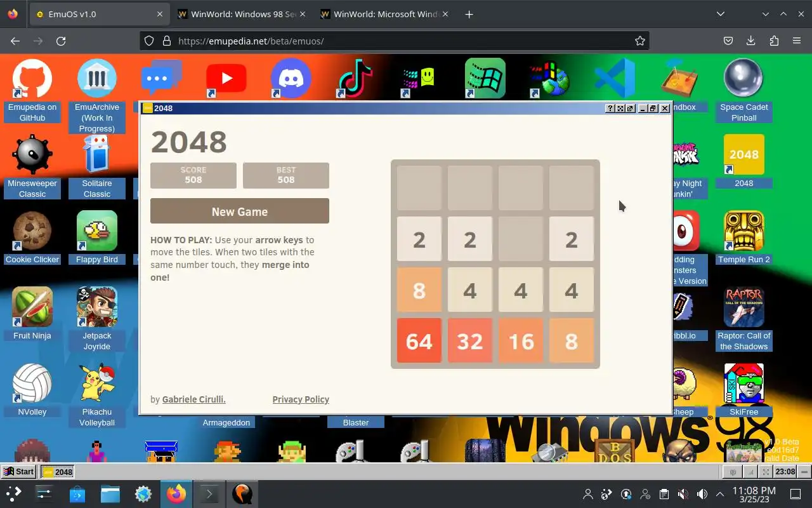Go back in Firefox
Image resolution: width=812 pixels, height=508 pixels.
pyautogui.click(x=15, y=41)
